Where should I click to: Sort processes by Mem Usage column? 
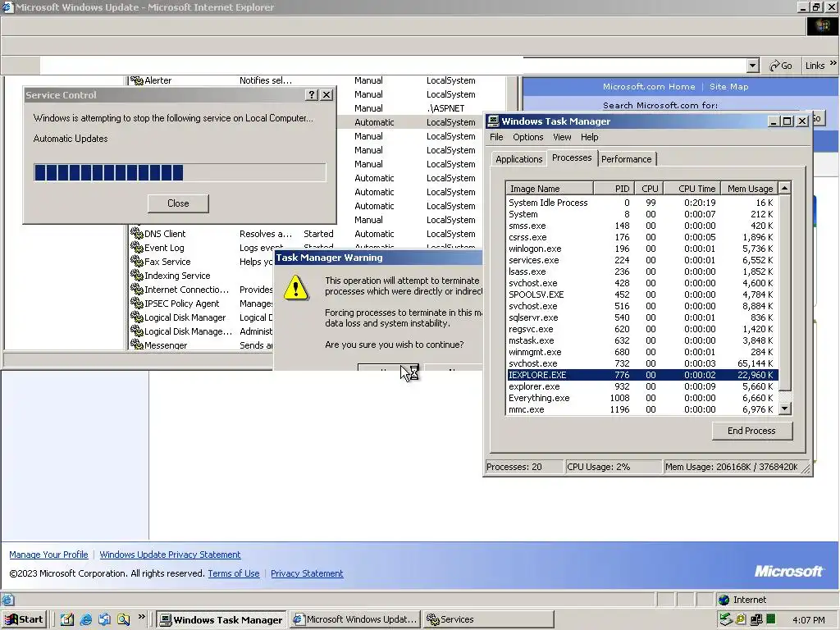[x=750, y=189]
